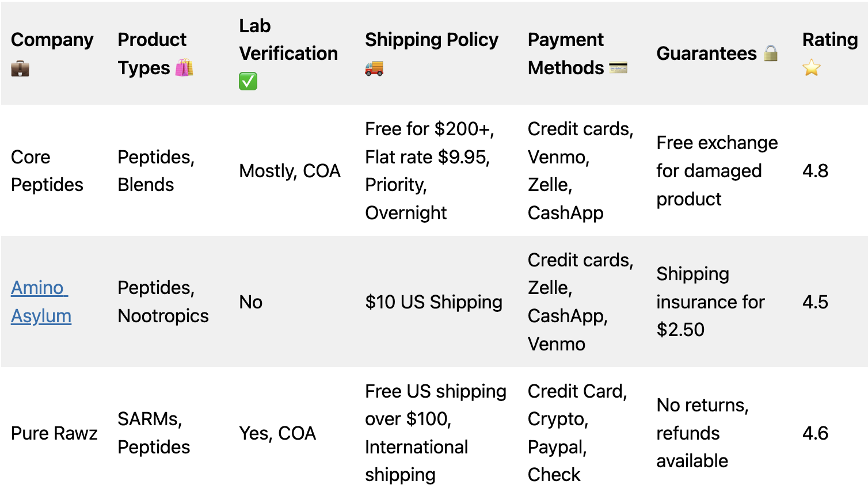Click the credit card emoji icon
The image size is (868, 496).
point(618,68)
